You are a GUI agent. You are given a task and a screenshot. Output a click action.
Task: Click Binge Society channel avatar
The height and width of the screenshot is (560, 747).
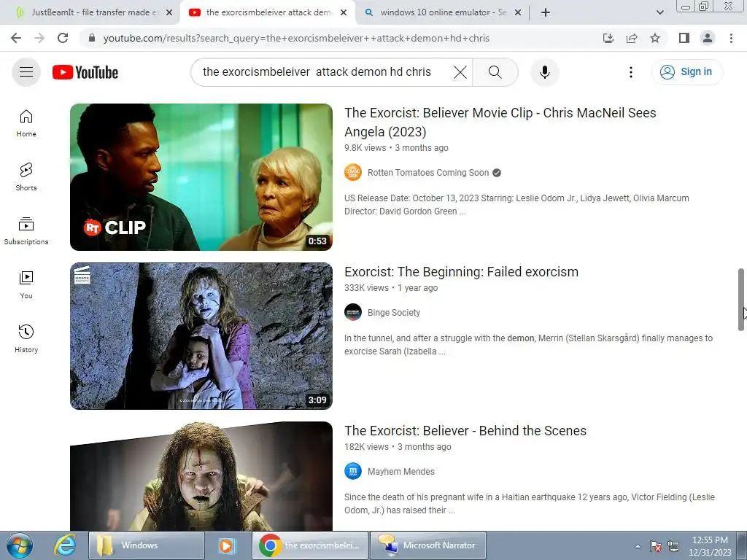[353, 312]
